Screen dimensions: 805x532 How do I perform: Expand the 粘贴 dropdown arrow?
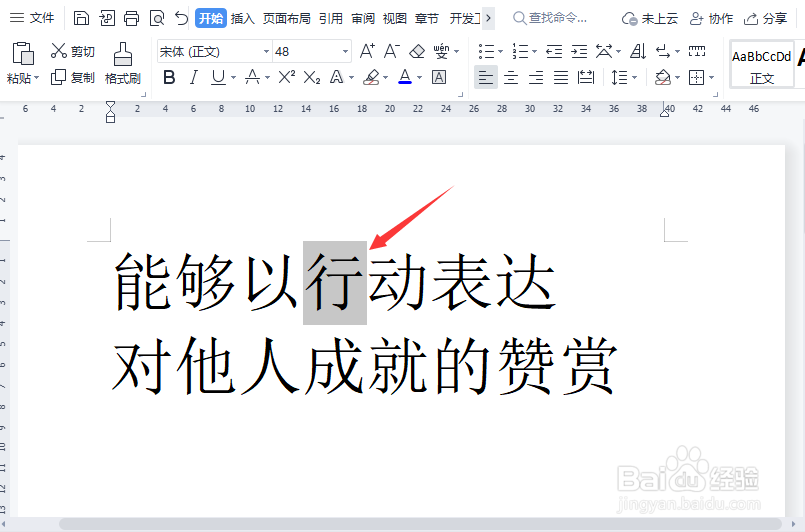(36, 79)
